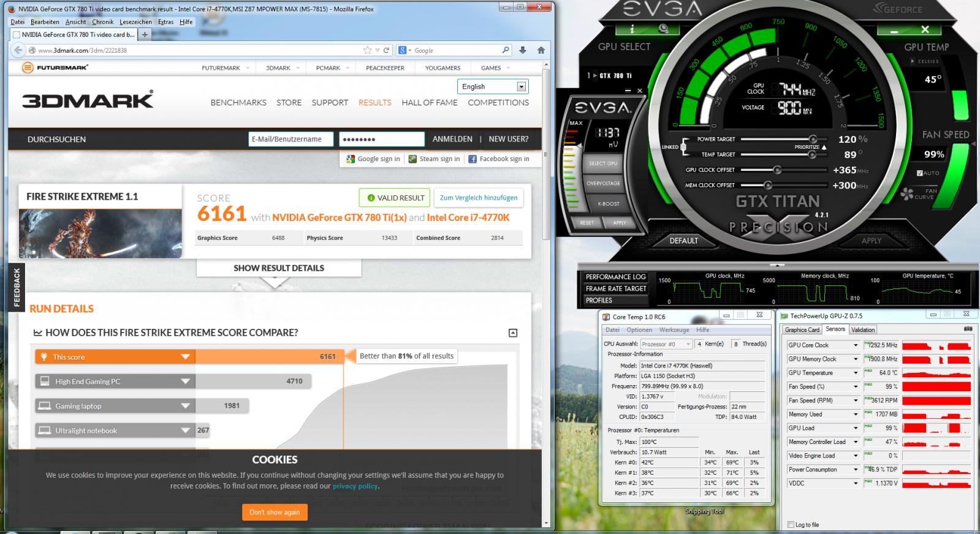Click the password input field

coord(381,139)
